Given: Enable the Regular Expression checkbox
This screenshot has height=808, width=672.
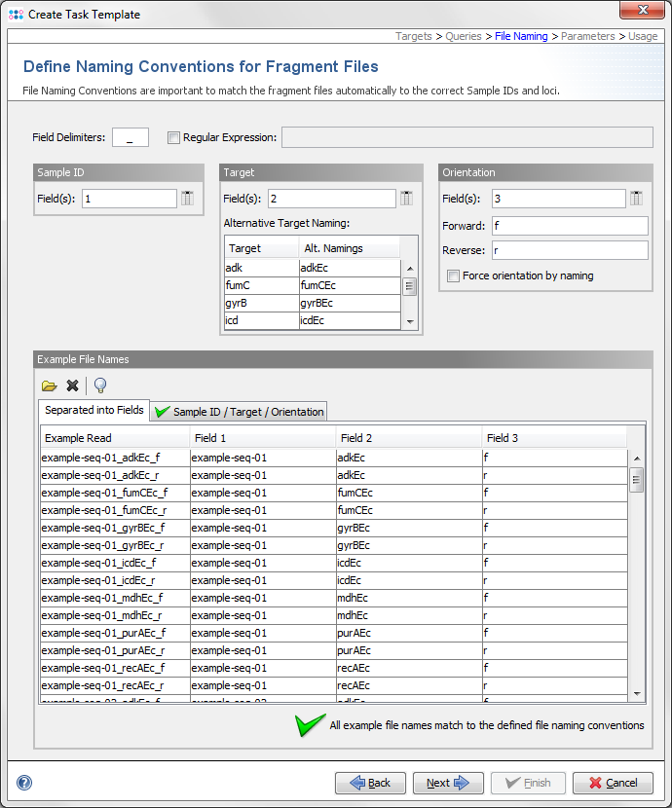Looking at the screenshot, I should pyautogui.click(x=174, y=138).
